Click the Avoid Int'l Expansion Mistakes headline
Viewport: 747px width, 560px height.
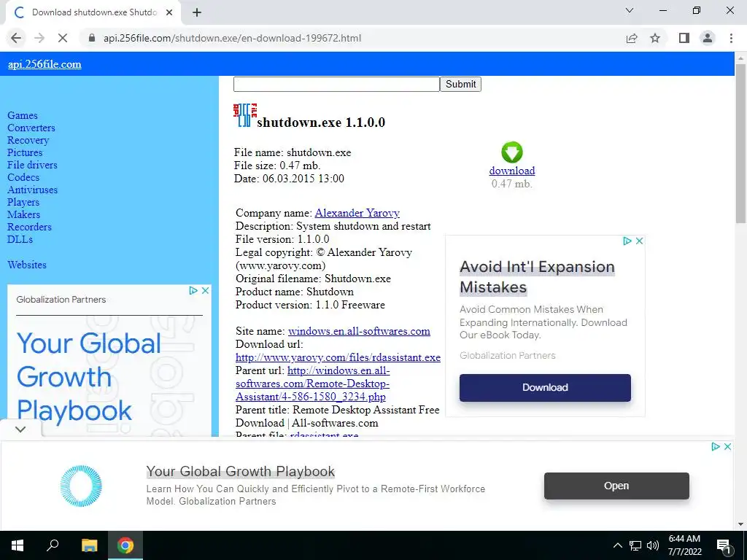click(538, 277)
